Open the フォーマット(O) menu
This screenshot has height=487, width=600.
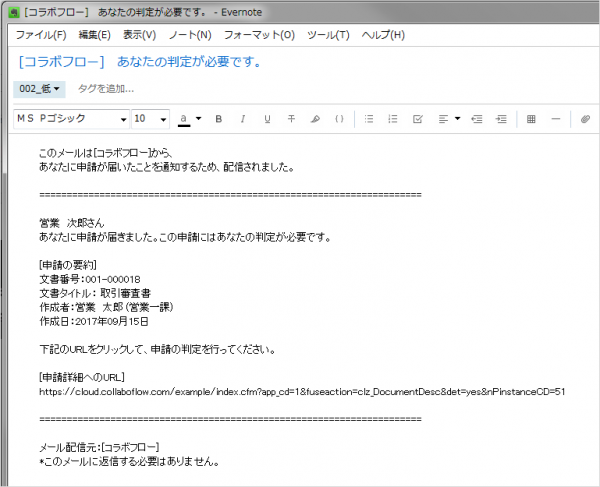coord(259,35)
